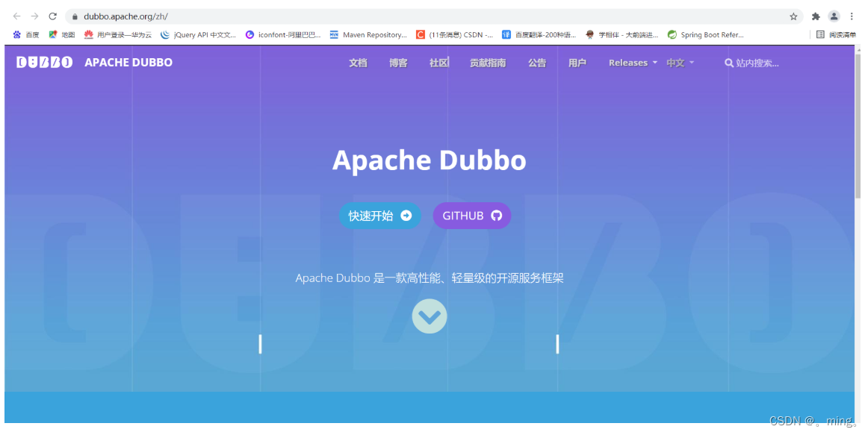Open the extensions puzzle icon
The width and height of the screenshot is (868, 435).
tap(816, 16)
